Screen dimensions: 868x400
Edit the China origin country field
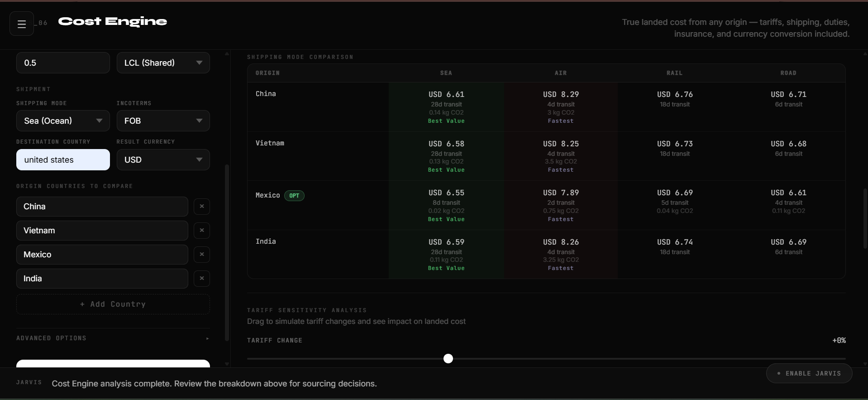pyautogui.click(x=102, y=207)
